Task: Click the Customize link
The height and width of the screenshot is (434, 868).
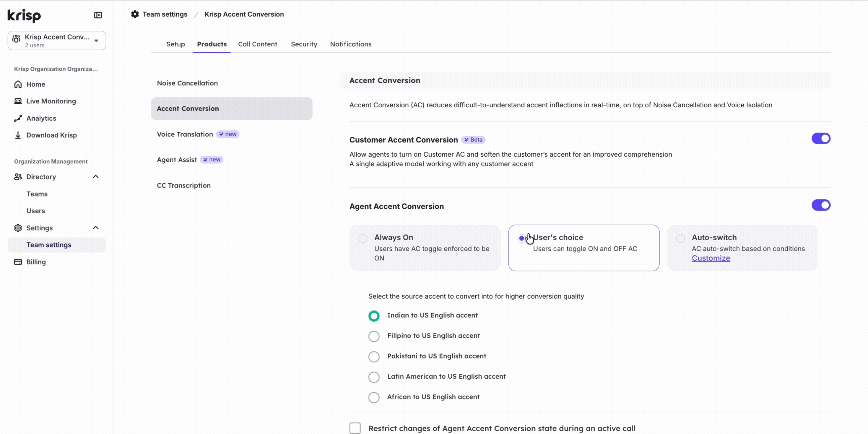Action: point(711,258)
